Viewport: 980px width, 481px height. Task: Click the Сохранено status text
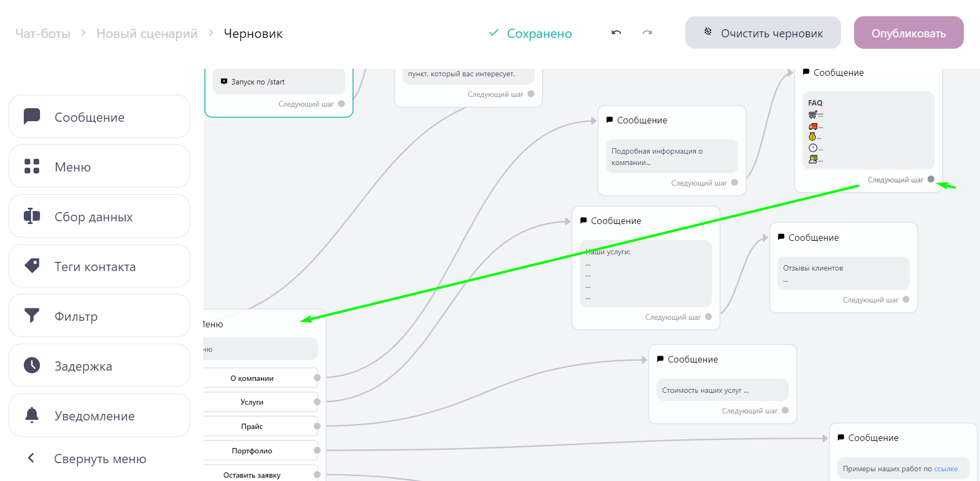pyautogui.click(x=539, y=34)
